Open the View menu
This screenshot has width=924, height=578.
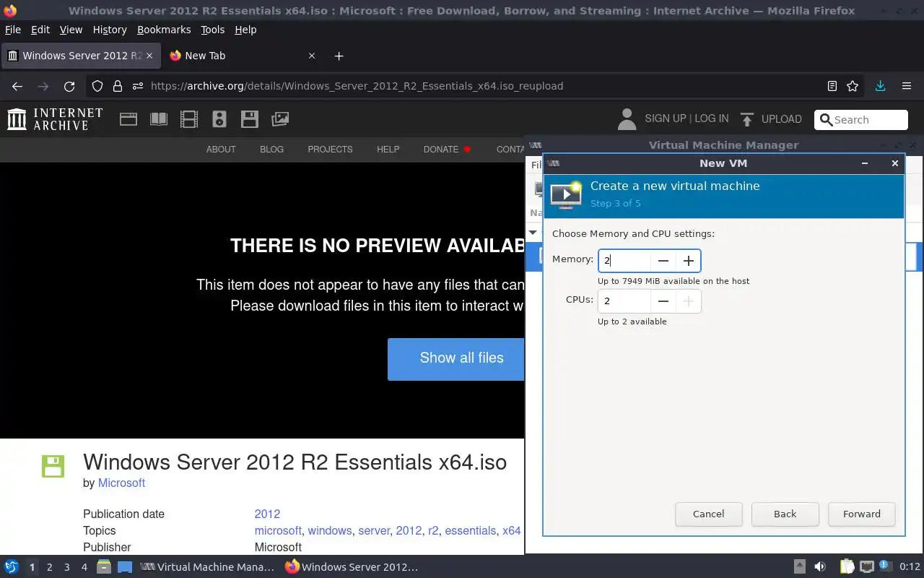[71, 30]
